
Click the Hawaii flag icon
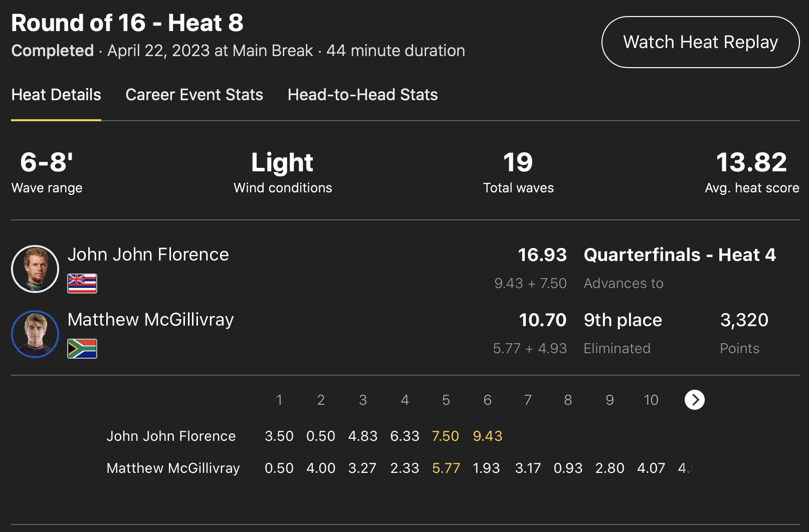pos(82,284)
